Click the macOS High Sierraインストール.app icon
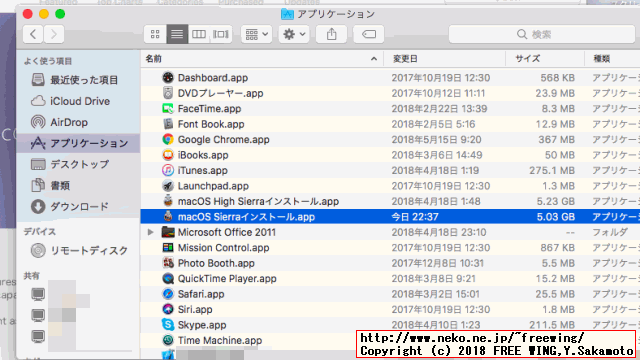Screen dimensions: 640x360 click(168, 201)
